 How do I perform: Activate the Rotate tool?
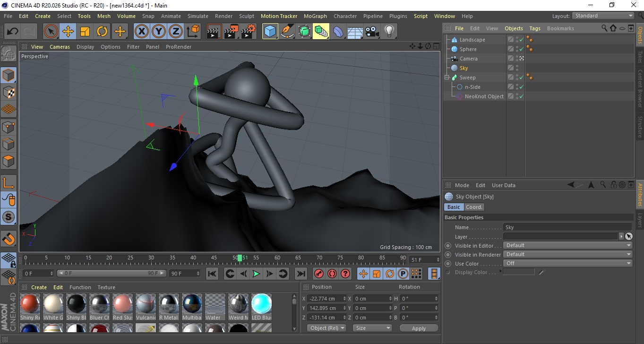[102, 32]
